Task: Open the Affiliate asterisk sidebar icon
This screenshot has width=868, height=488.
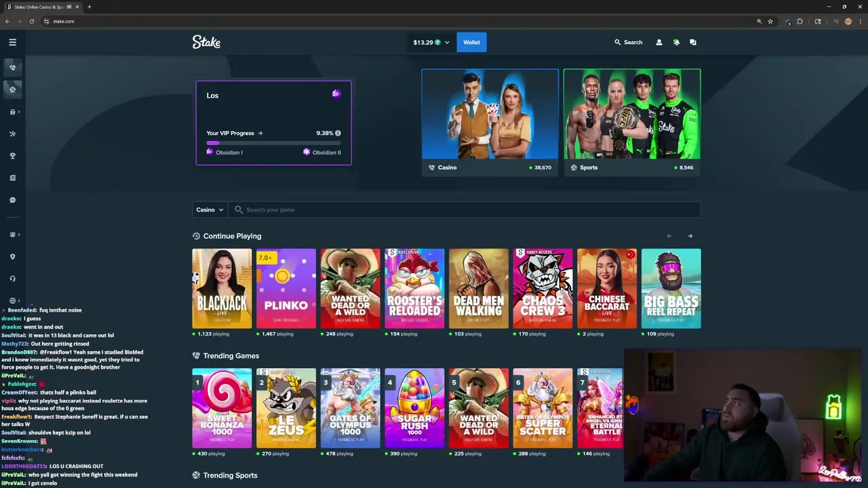Action: click(12, 134)
